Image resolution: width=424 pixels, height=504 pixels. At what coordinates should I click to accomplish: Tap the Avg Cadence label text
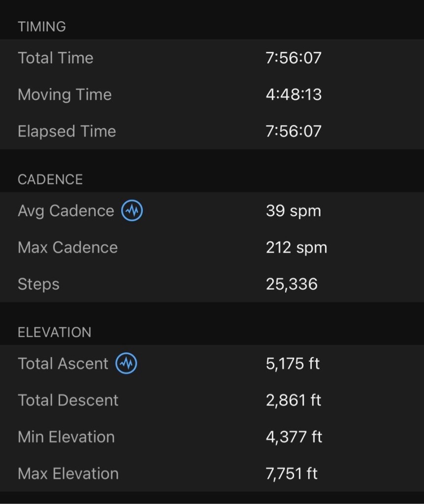[x=66, y=211]
